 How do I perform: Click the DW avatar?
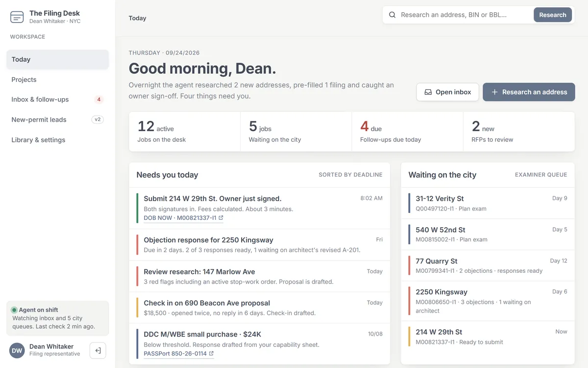[x=17, y=350]
